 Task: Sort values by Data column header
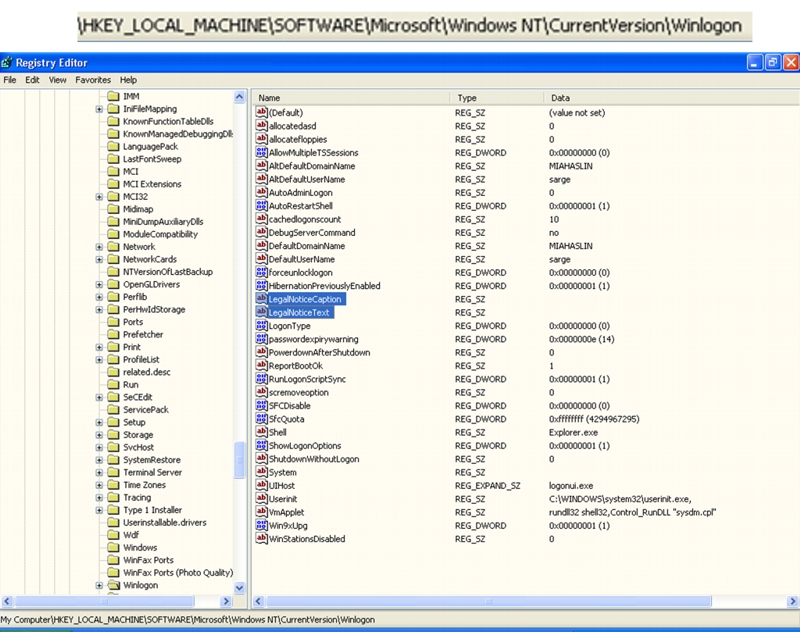coord(671,97)
